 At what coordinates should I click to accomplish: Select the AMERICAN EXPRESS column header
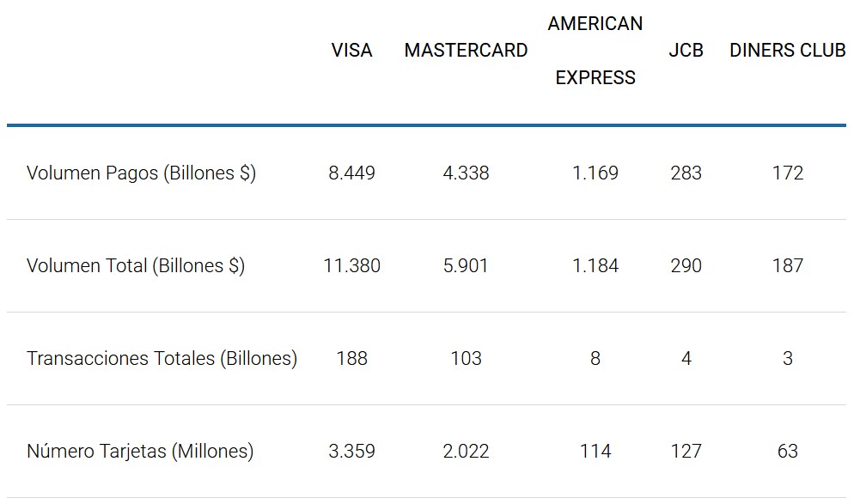595,51
